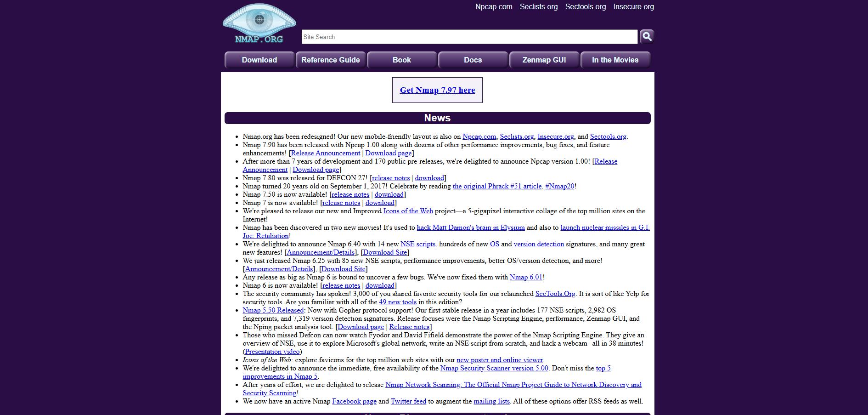This screenshot has height=415, width=868.
Task: Open launch nuclear missiles in G.I. Joe link
Action: pos(605,227)
